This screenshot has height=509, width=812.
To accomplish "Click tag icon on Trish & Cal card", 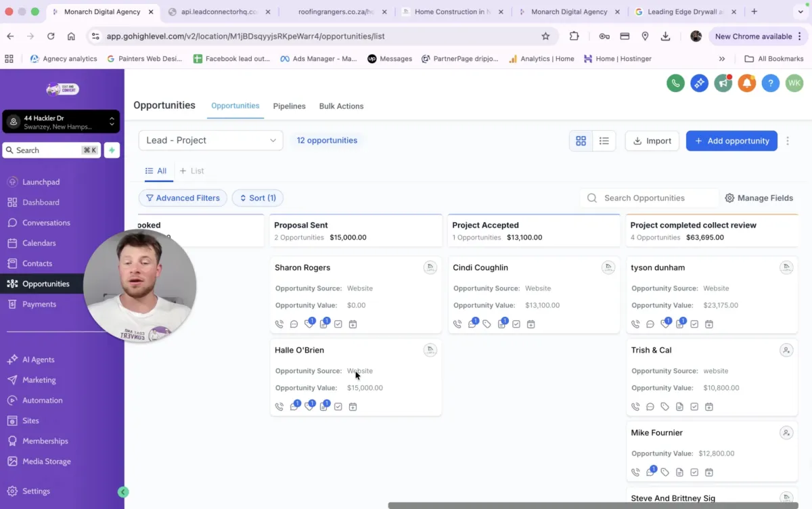I will point(665,407).
